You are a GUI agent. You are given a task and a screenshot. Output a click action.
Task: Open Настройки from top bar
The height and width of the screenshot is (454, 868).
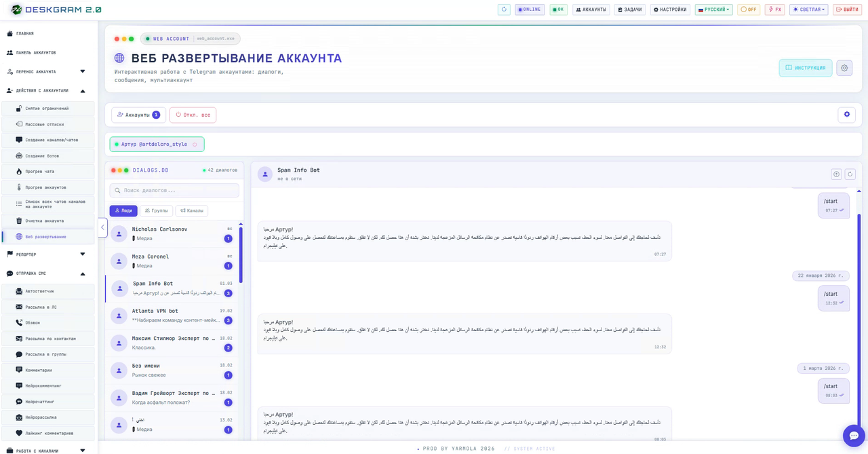(670, 10)
